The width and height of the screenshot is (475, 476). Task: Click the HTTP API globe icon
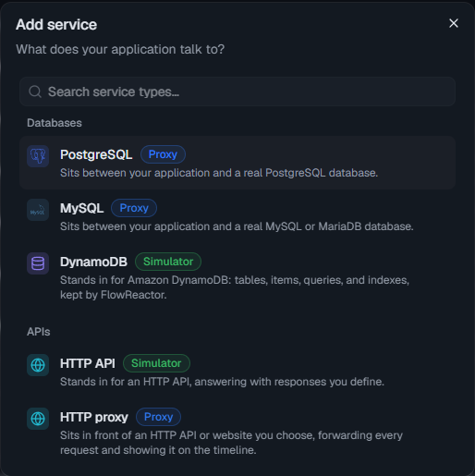38,365
